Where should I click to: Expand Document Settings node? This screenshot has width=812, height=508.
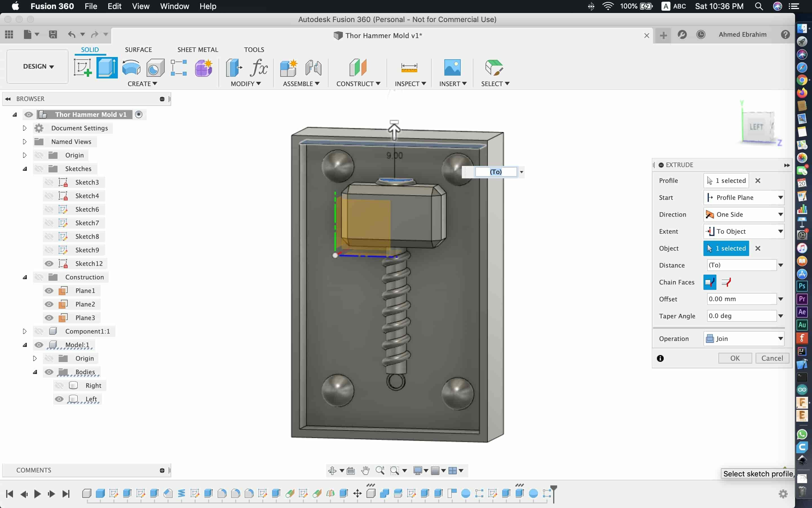25,128
